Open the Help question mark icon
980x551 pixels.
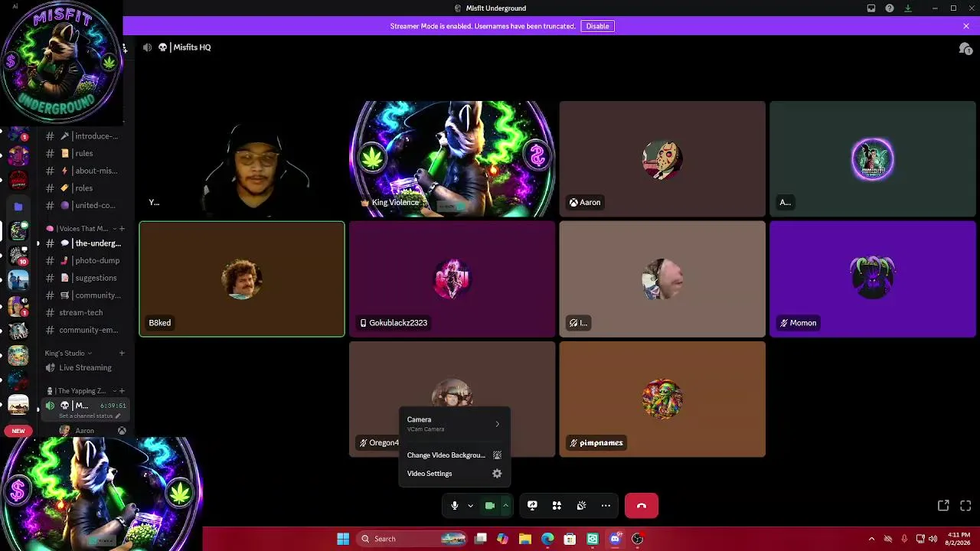(890, 8)
